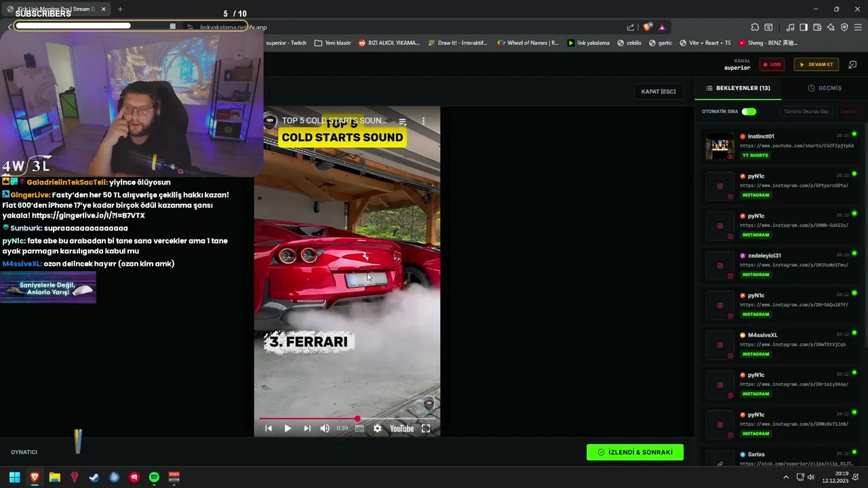Play the YouTube video
This screenshot has width=868, height=488.
[x=288, y=428]
